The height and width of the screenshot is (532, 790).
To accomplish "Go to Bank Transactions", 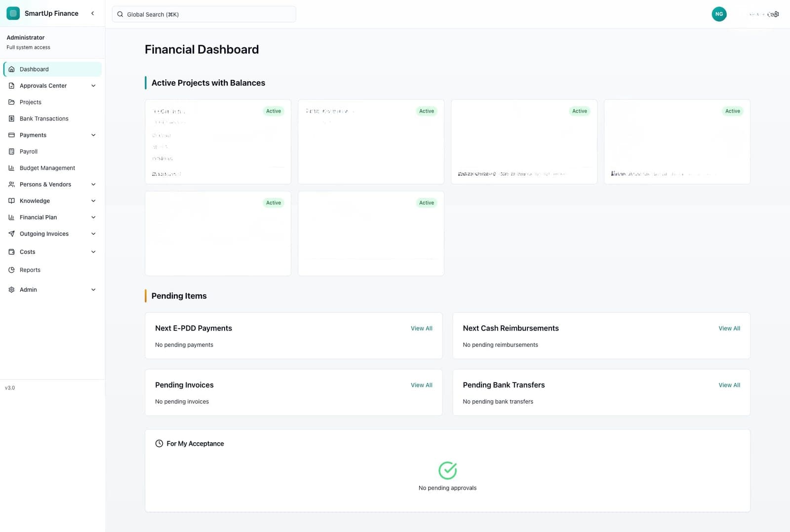I will (x=52, y=118).
